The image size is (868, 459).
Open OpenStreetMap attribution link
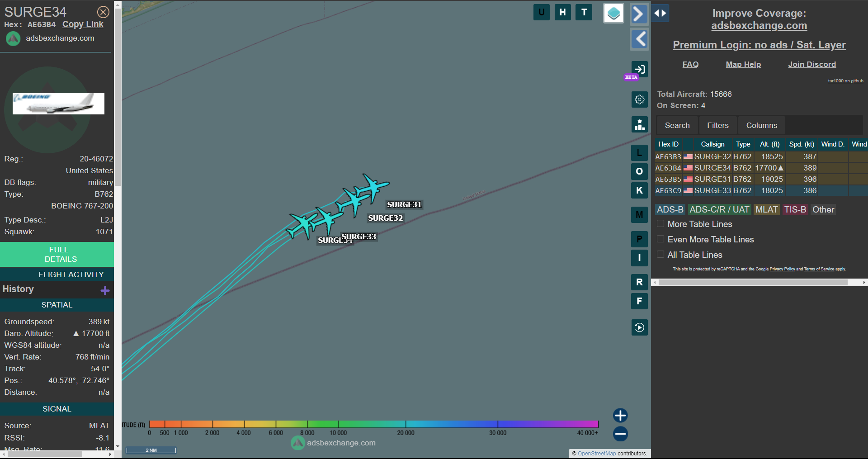click(597, 453)
